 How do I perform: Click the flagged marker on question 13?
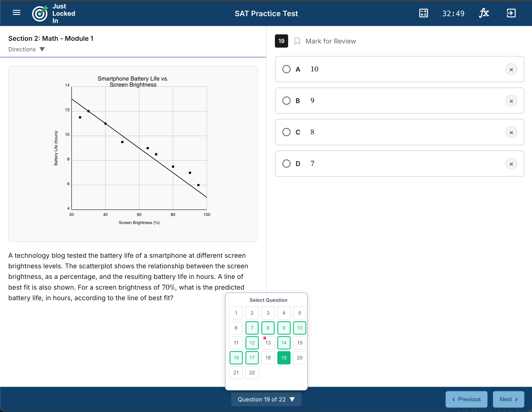click(x=265, y=338)
